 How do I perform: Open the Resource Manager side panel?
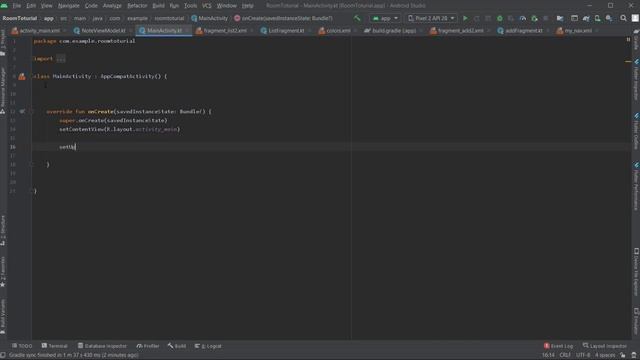3,91
